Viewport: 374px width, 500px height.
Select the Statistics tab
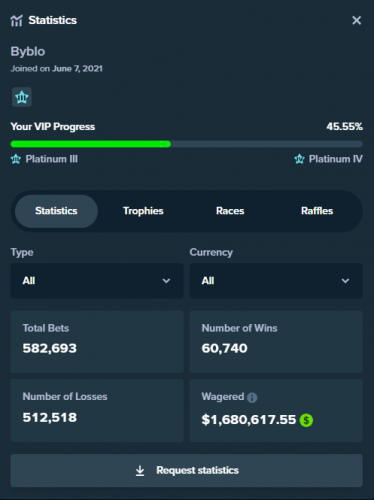pyautogui.click(x=56, y=211)
